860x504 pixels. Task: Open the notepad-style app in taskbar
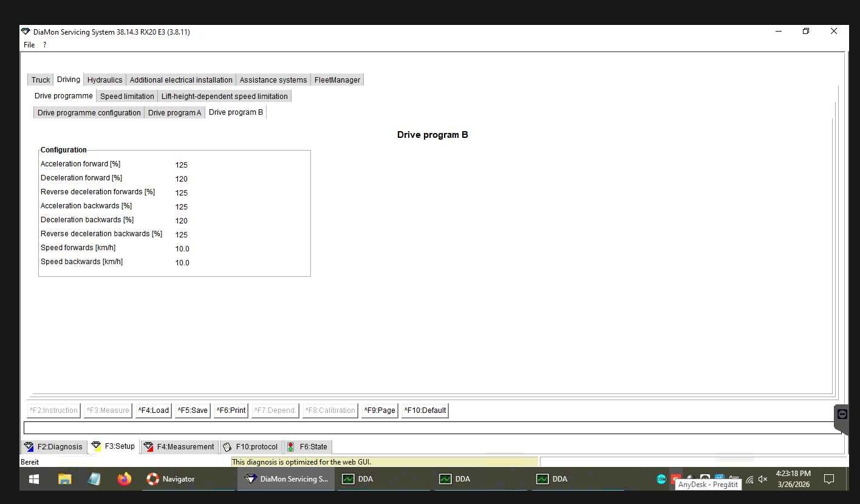pyautogui.click(x=94, y=479)
